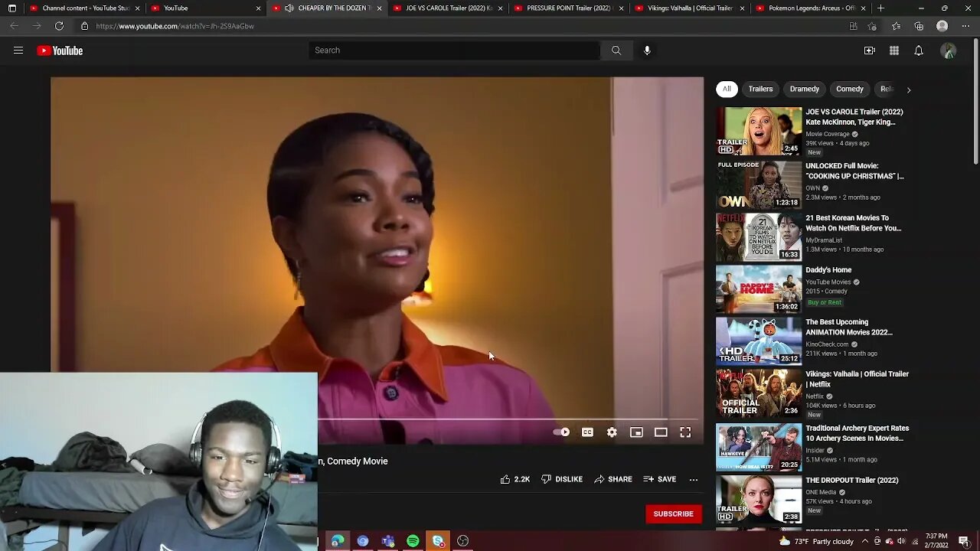This screenshot has width=980, height=551.
Task: Open the Windows notification center icon
Action: tap(964, 541)
